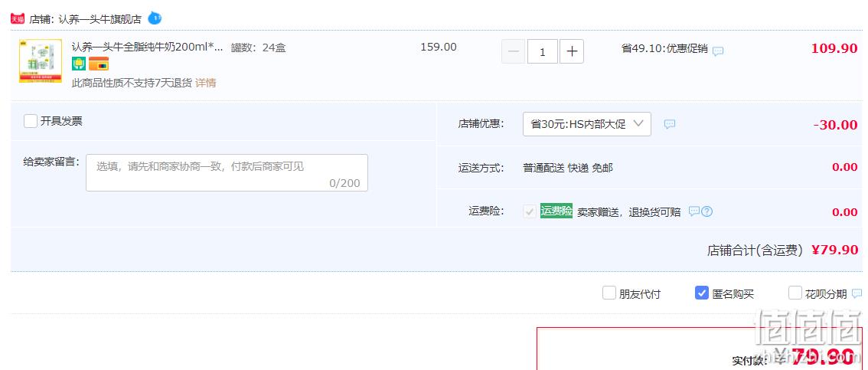The width and height of the screenshot is (868, 370).
Task: Click the green service badge under product title
Action: (x=79, y=64)
